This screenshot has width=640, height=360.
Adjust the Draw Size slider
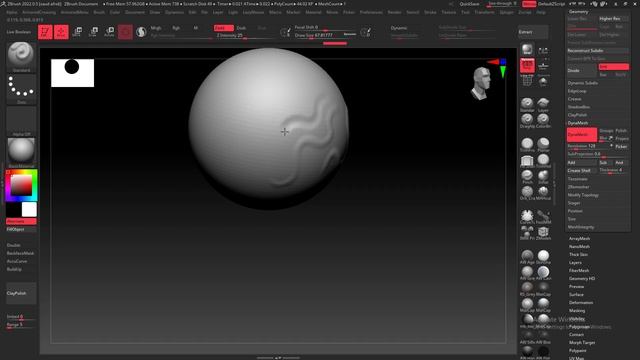coord(326,36)
